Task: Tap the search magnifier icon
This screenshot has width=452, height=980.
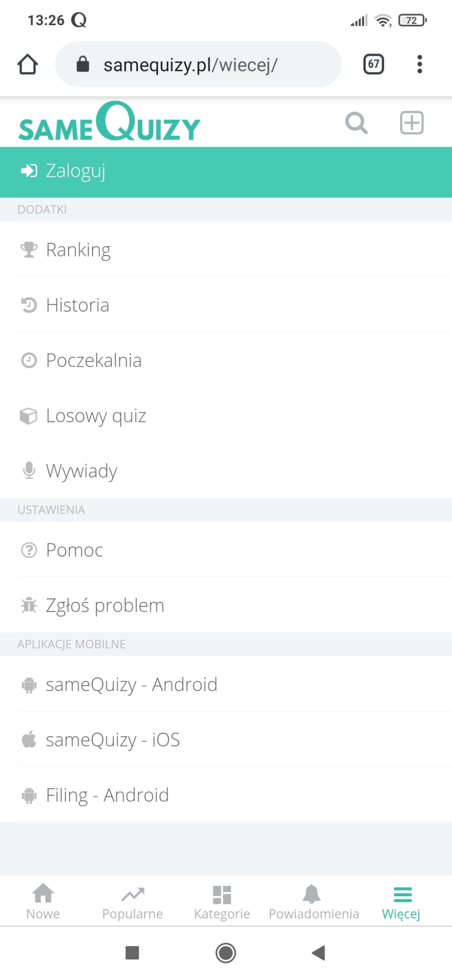Action: click(x=356, y=123)
